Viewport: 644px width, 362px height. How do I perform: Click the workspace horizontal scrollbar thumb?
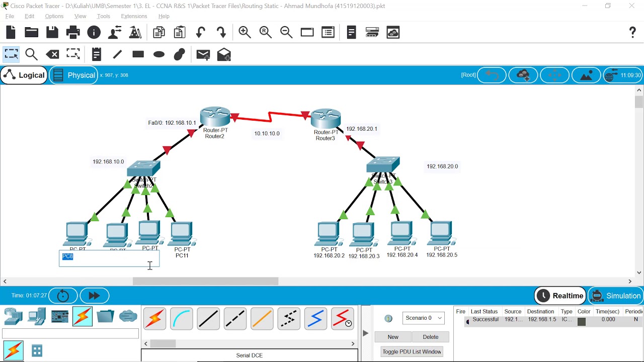click(205, 282)
